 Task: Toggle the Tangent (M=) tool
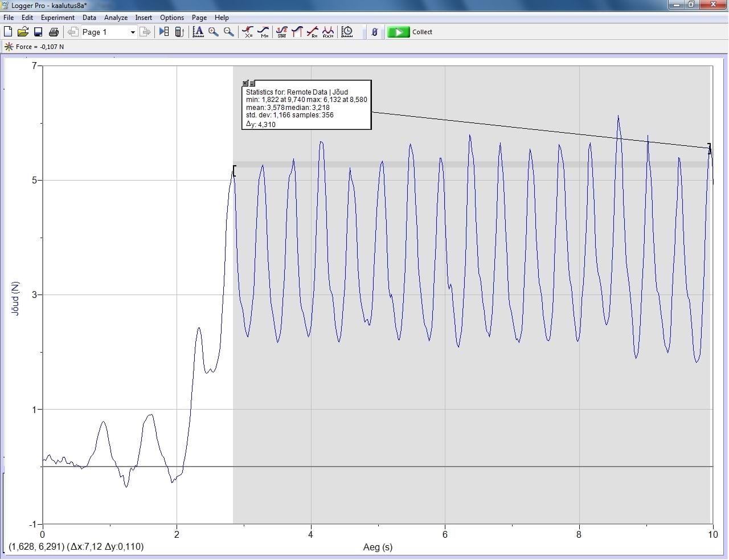263,32
